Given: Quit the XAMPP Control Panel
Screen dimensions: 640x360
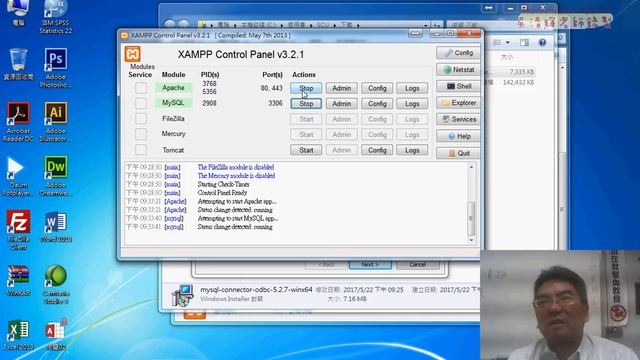Looking at the screenshot, I should pos(458,153).
